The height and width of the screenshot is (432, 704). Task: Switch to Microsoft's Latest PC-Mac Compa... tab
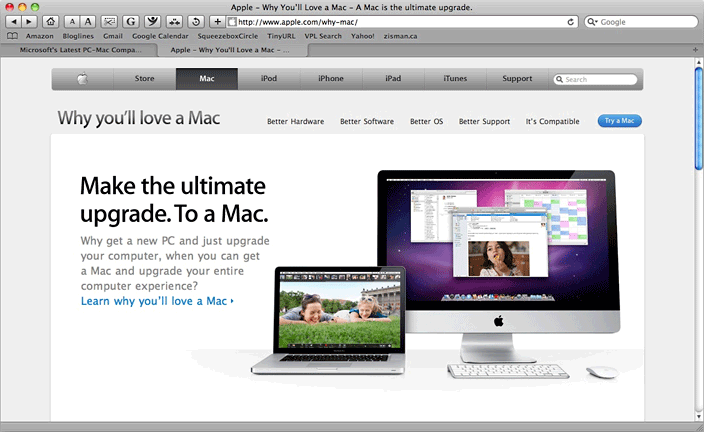(80, 50)
